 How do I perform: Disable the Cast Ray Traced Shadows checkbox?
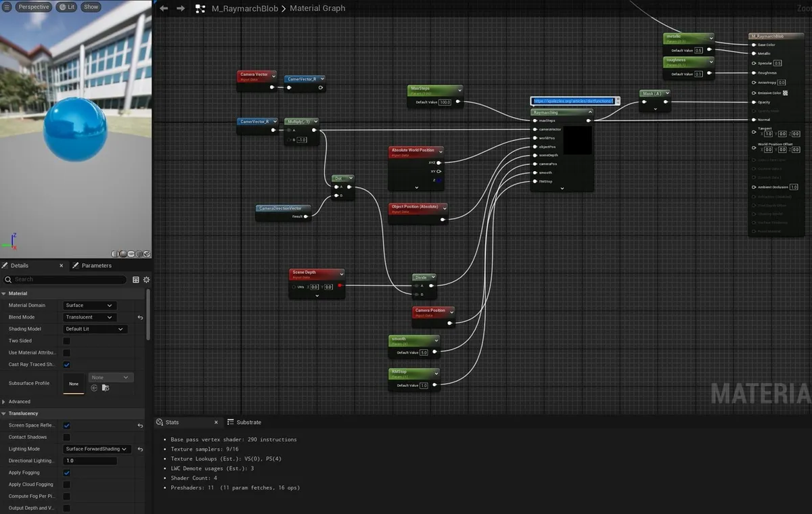(65, 364)
